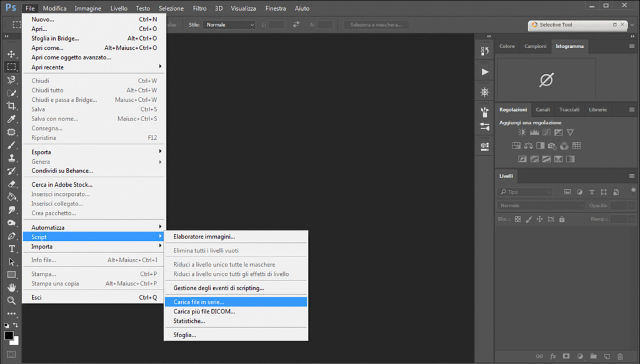Click the background color swatch

(x=16, y=342)
